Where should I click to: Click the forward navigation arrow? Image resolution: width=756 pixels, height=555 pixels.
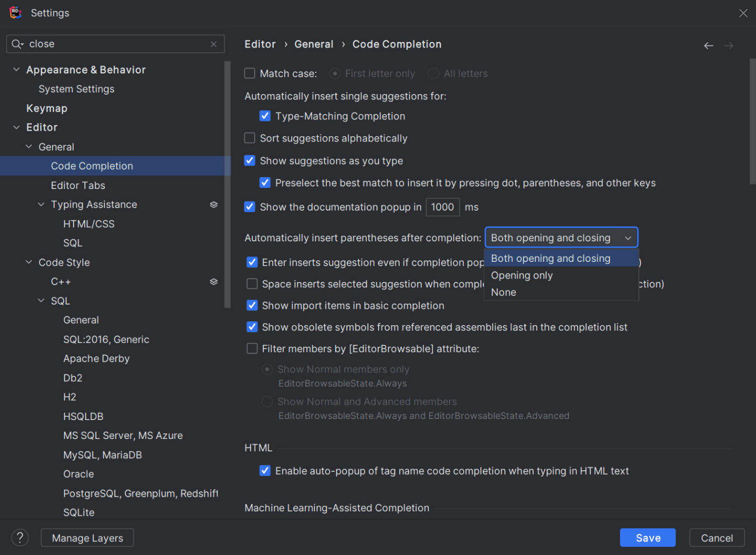click(x=728, y=45)
